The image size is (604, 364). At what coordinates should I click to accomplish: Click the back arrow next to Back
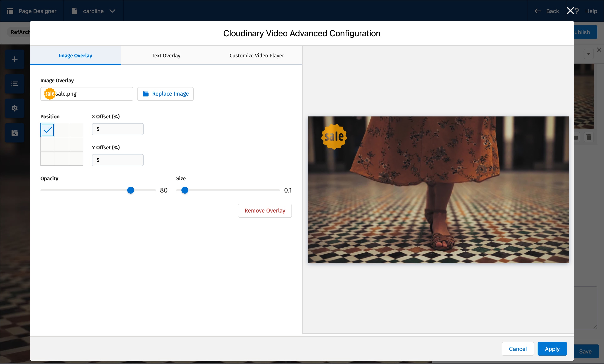(x=538, y=11)
